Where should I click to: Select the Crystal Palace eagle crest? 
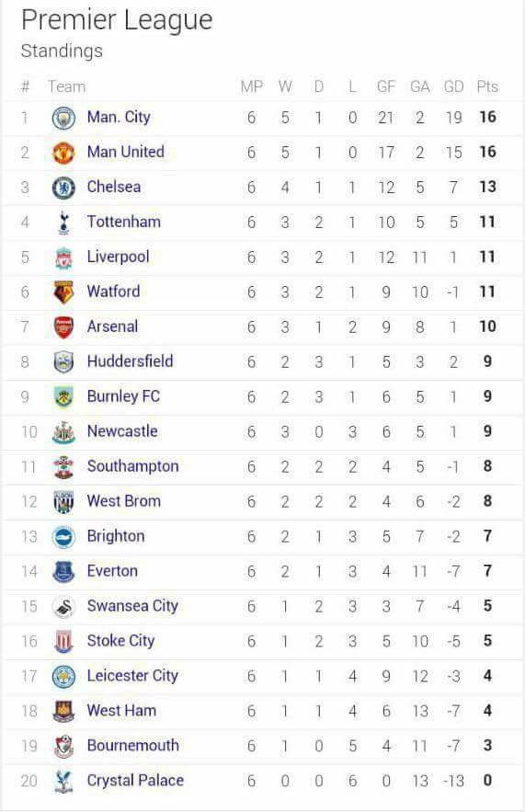(63, 781)
